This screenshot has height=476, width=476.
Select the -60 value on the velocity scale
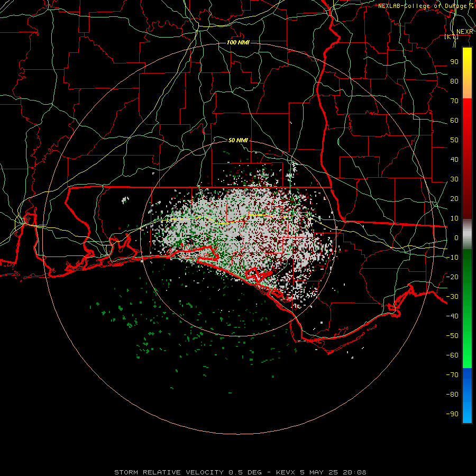coord(452,355)
